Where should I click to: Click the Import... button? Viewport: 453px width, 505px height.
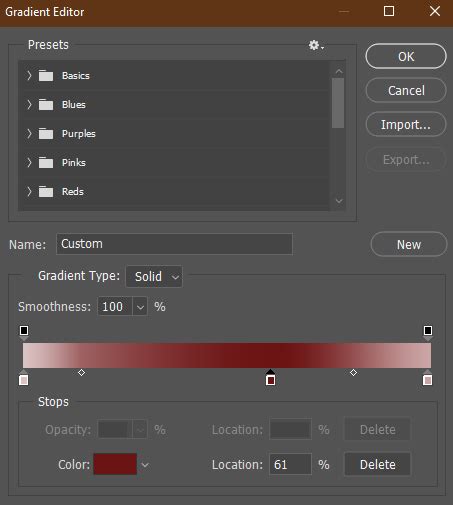tap(406, 124)
